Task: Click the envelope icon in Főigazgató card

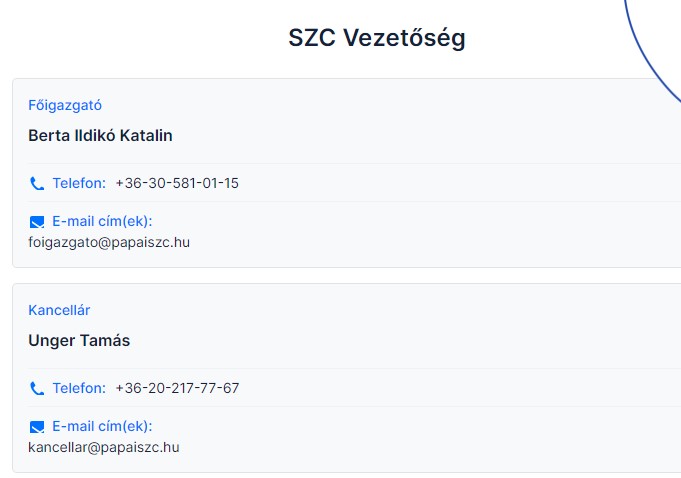Action: click(x=37, y=221)
